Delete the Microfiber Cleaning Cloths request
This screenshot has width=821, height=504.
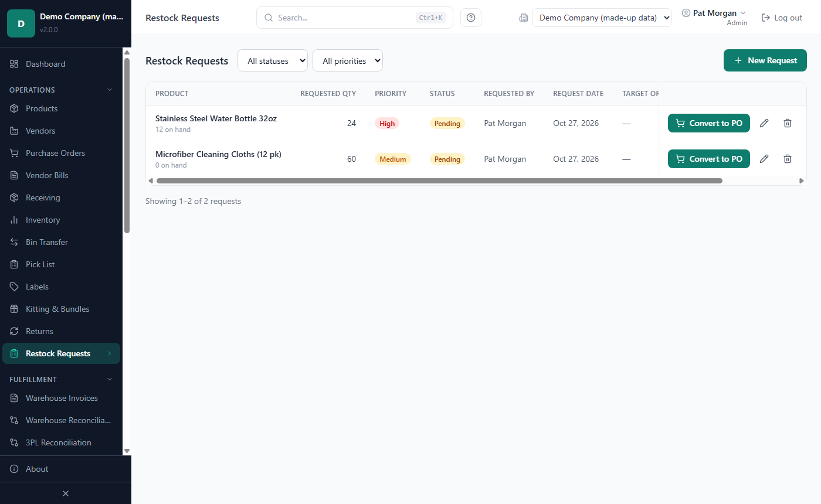click(788, 159)
